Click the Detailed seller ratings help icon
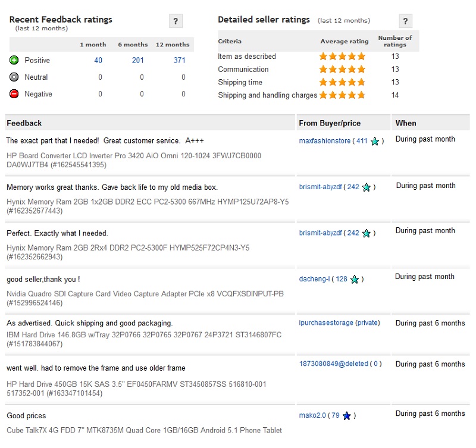This screenshot has width=476, height=448. (405, 21)
